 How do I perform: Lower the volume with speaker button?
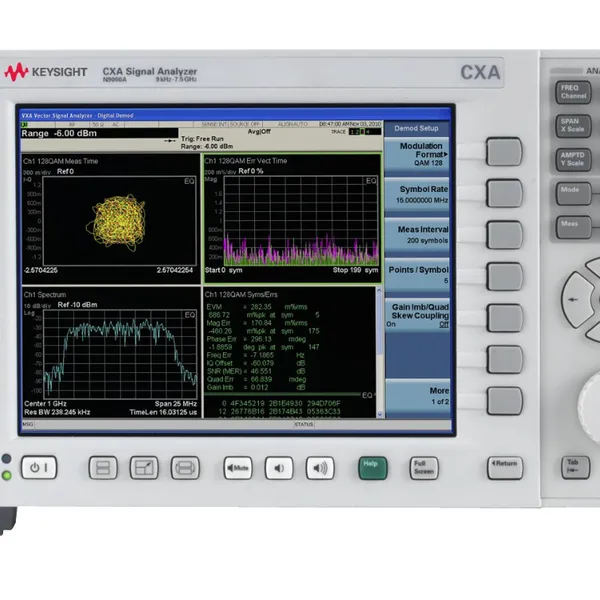tap(279, 468)
